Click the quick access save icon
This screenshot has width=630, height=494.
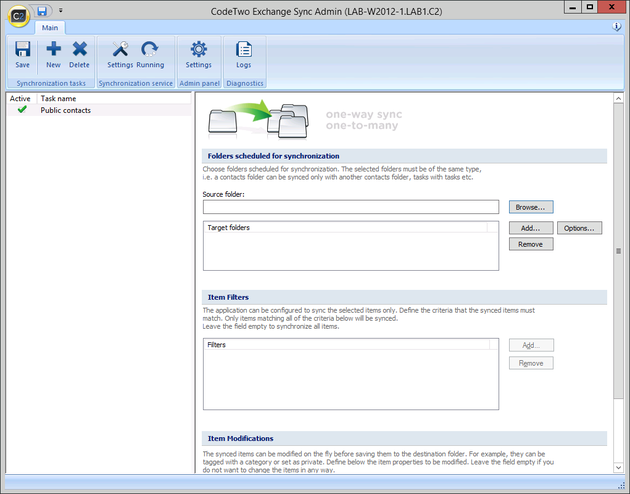point(42,11)
